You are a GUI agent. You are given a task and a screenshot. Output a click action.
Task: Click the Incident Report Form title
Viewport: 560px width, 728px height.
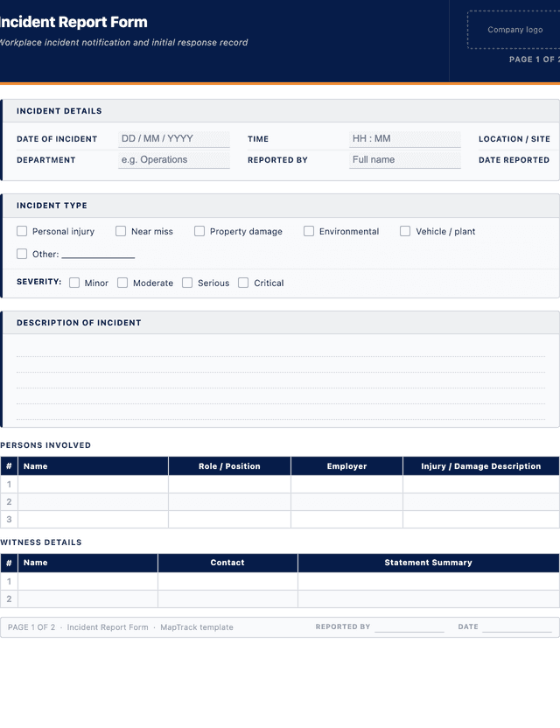pyautogui.click(x=73, y=22)
